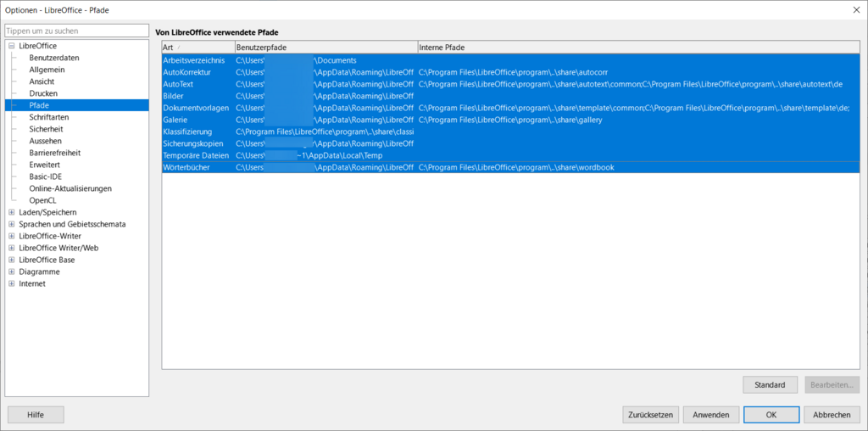This screenshot has height=431, width=868.
Task: Select Erweitert in the tree
Action: click(x=45, y=165)
